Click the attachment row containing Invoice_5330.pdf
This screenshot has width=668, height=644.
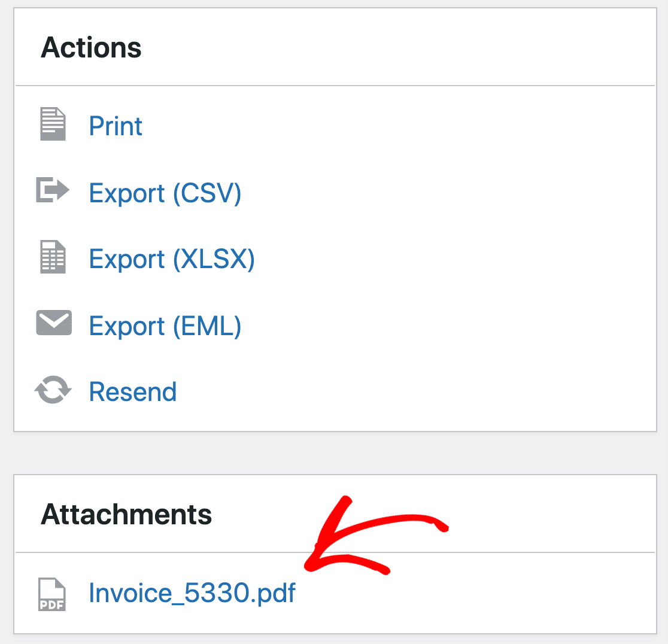[x=192, y=593]
